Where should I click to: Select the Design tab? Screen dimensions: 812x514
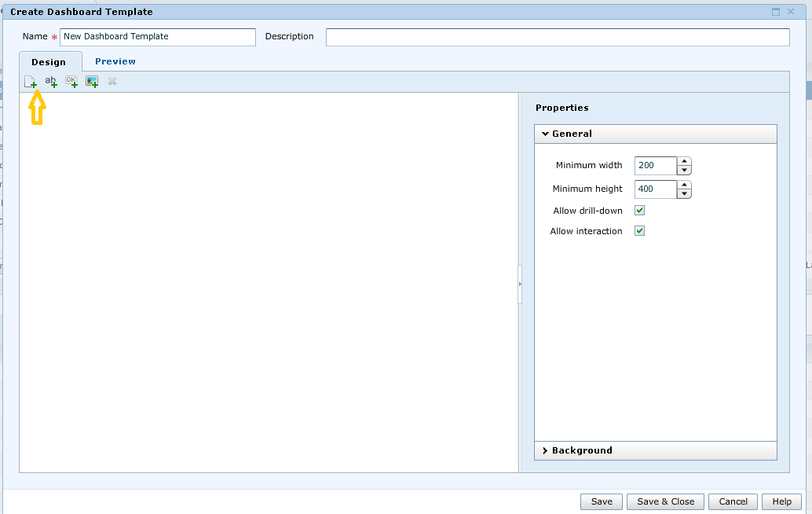point(50,61)
